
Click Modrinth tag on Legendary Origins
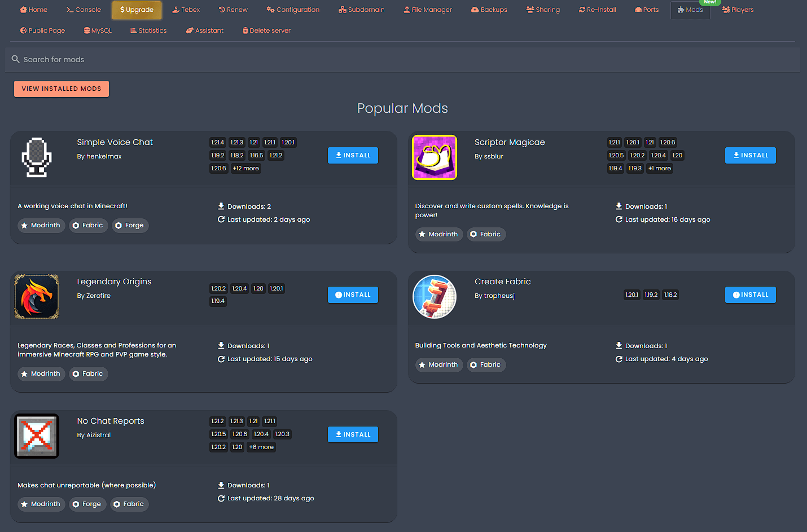pyautogui.click(x=41, y=373)
